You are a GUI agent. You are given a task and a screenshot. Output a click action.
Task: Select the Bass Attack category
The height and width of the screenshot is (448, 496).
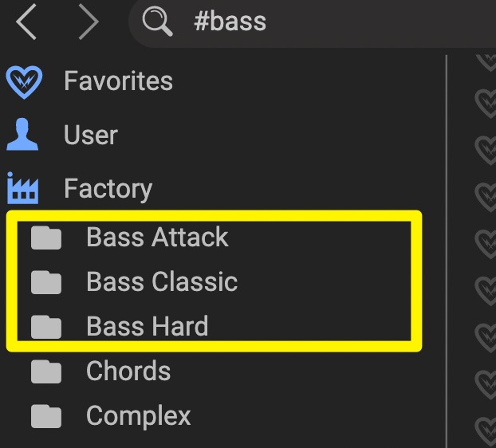(157, 238)
